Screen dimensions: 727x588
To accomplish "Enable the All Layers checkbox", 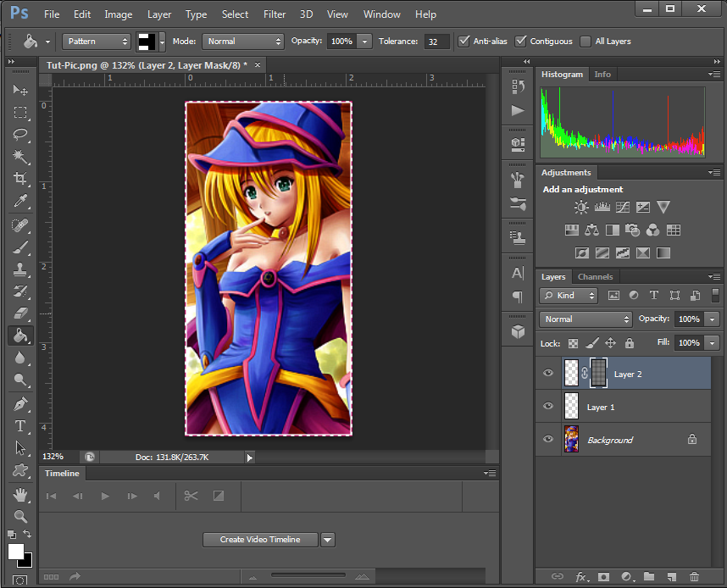I will [x=585, y=42].
